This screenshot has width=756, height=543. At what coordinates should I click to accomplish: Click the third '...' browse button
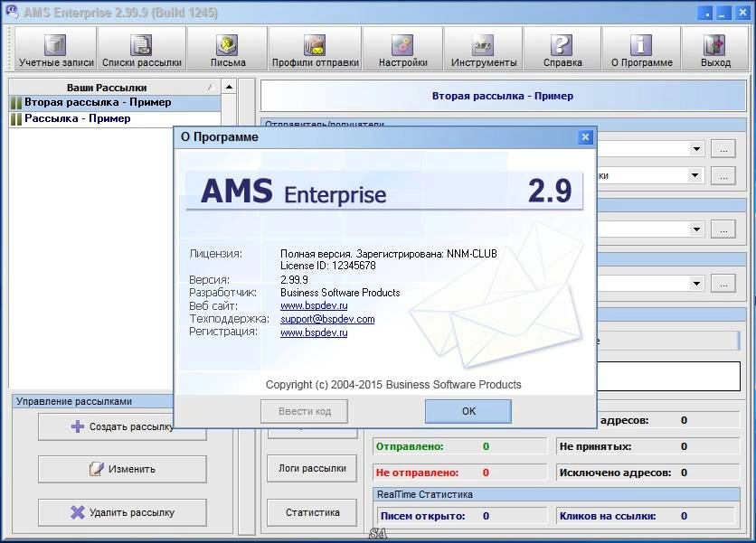[x=723, y=229]
